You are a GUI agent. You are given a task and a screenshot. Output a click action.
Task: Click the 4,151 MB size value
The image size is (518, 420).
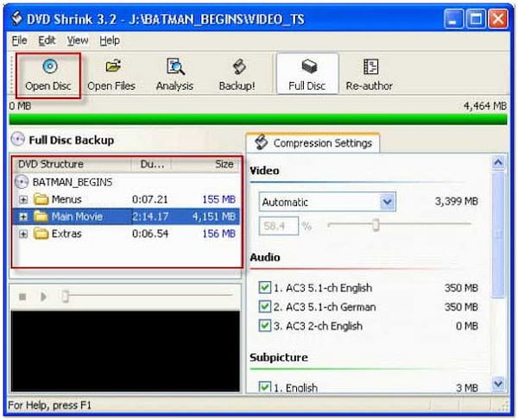tap(214, 216)
